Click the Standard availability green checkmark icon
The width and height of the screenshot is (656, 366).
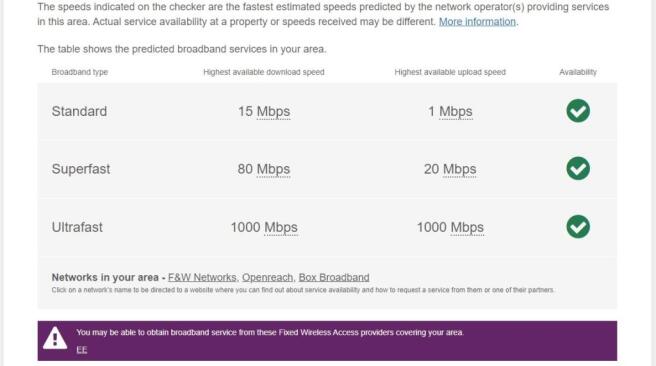click(x=578, y=111)
